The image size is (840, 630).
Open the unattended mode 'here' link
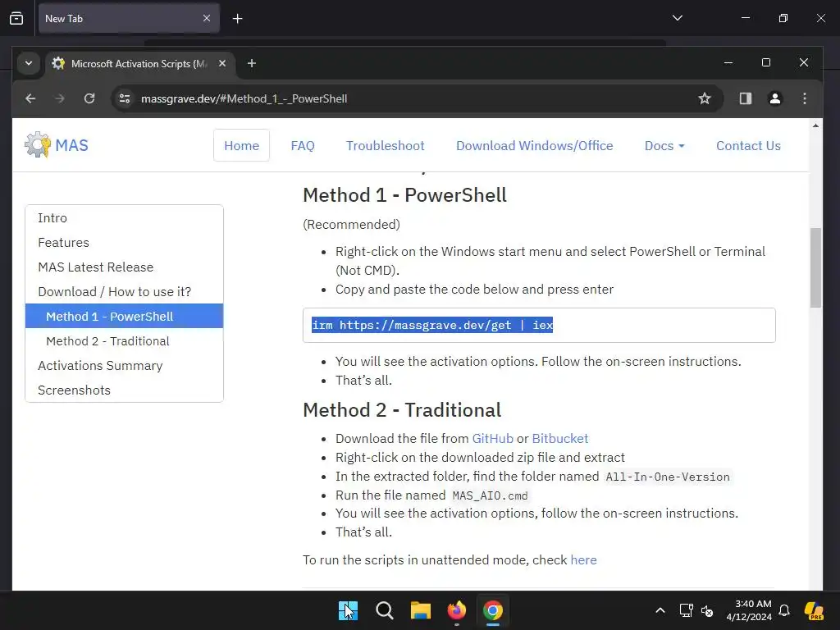[583, 560]
